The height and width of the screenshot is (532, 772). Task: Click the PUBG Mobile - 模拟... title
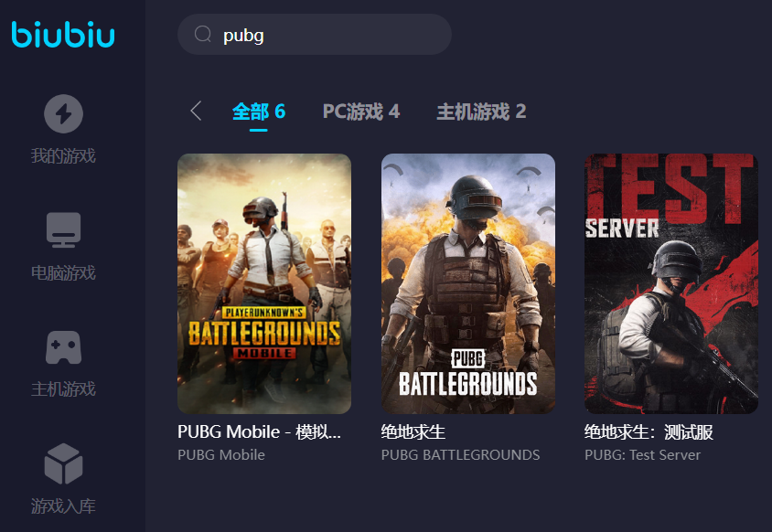click(259, 431)
